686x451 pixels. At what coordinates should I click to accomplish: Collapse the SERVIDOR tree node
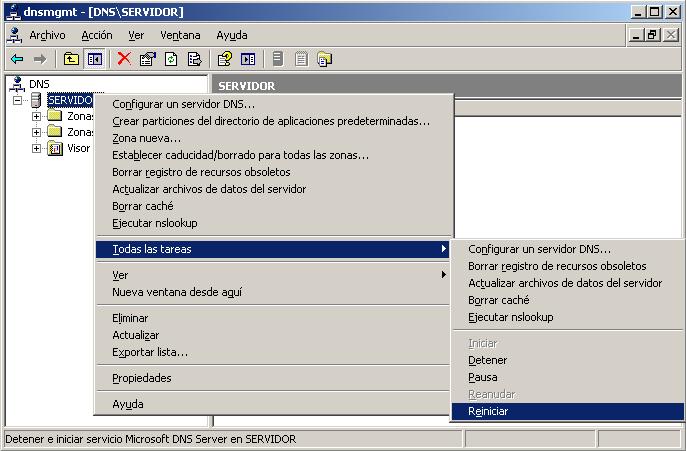pos(18,100)
